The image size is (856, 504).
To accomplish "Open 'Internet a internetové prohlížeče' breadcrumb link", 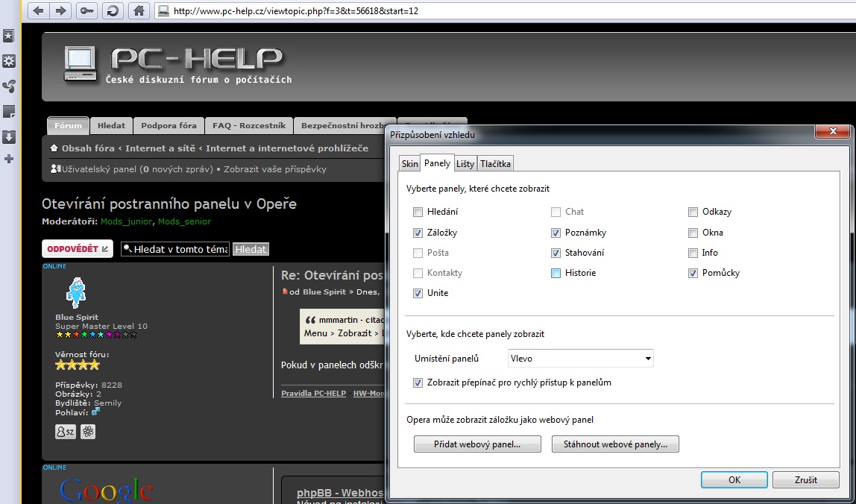I will click(287, 148).
